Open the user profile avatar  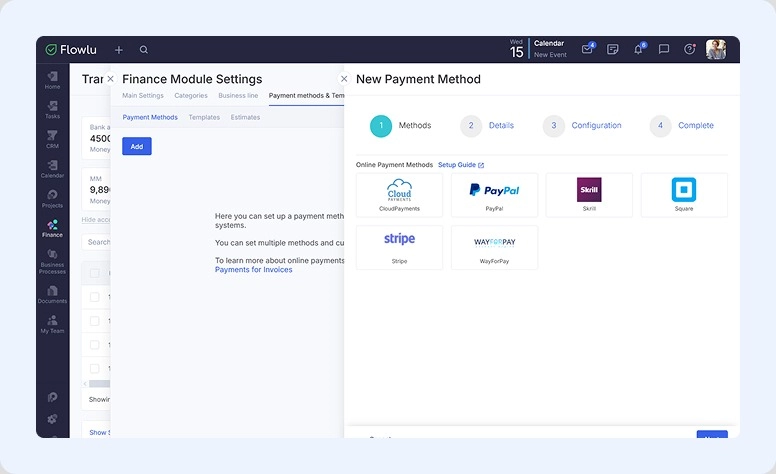[716, 49]
